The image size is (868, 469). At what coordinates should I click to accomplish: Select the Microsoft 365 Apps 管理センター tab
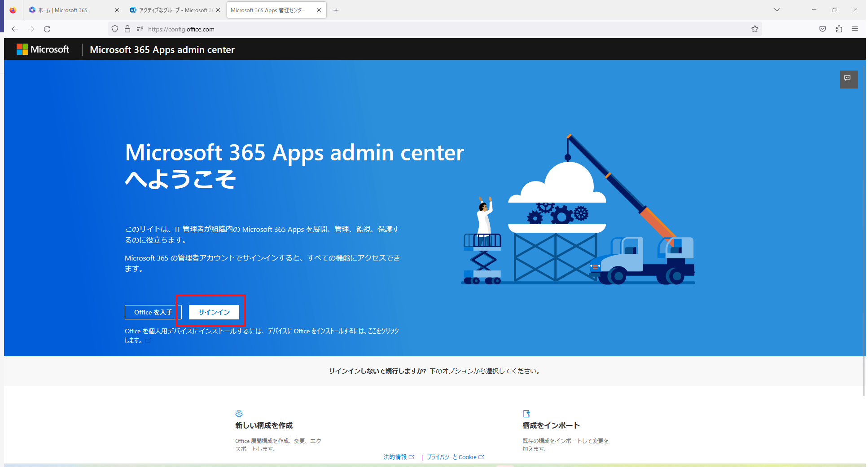(x=276, y=10)
